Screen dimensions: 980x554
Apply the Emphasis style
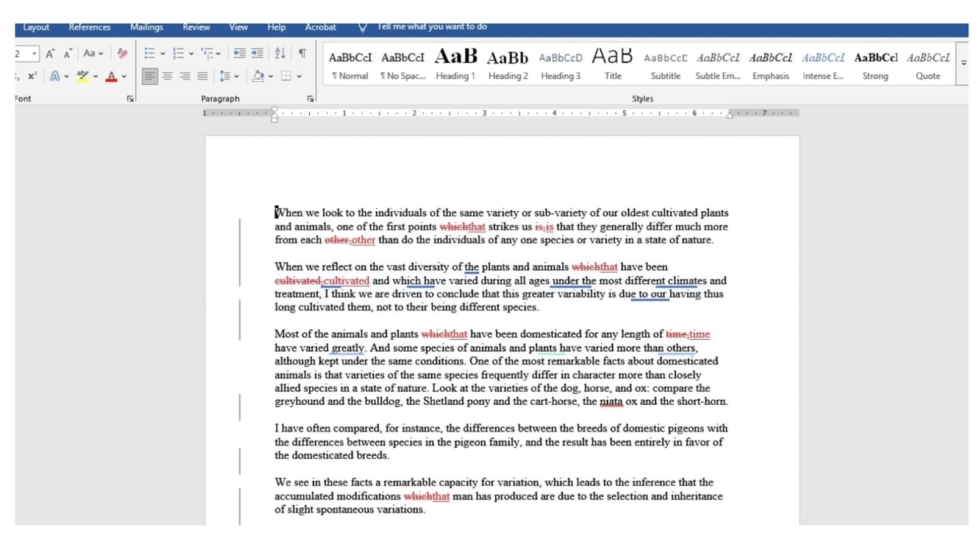(x=771, y=65)
